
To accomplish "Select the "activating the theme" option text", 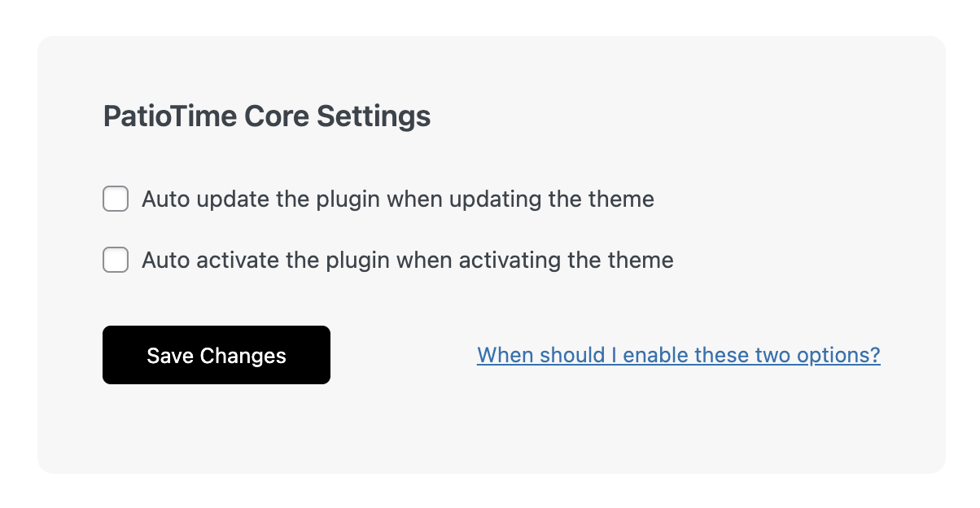I will pos(566,261).
